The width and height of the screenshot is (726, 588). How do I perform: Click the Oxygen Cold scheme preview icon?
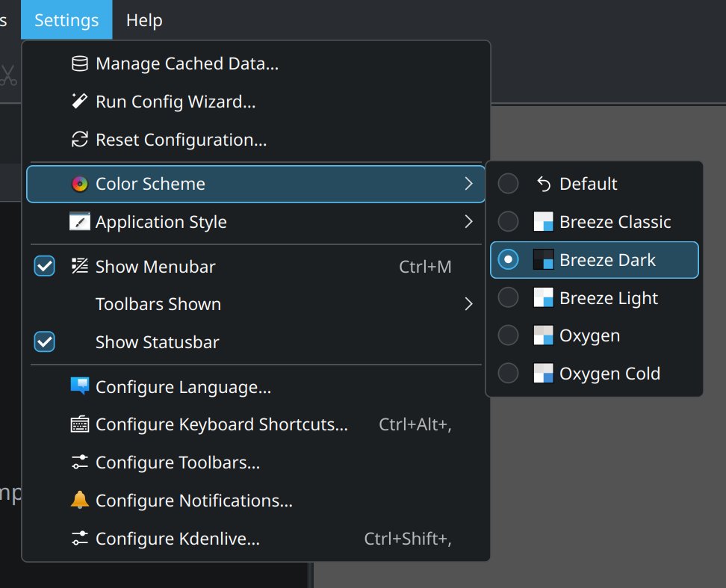pyautogui.click(x=544, y=373)
